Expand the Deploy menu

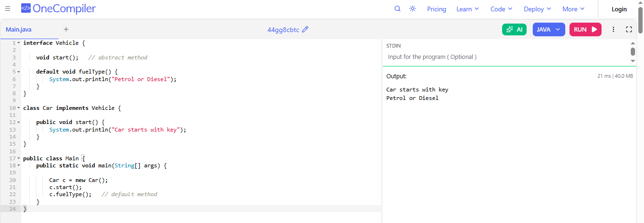(537, 9)
